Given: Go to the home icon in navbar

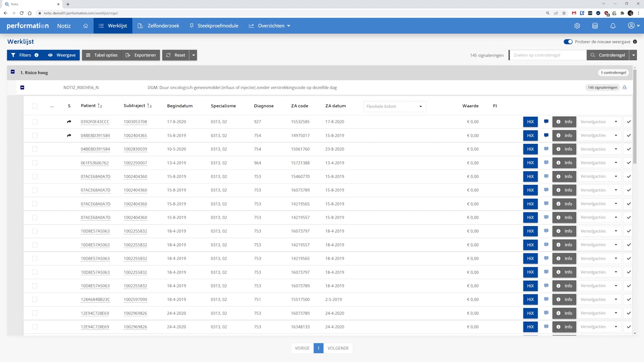Looking at the screenshot, I should 86,26.
